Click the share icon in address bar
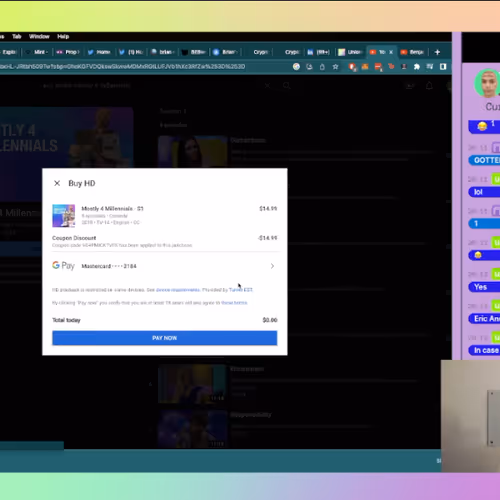Screen dimensions: 500x500 pos(322,67)
